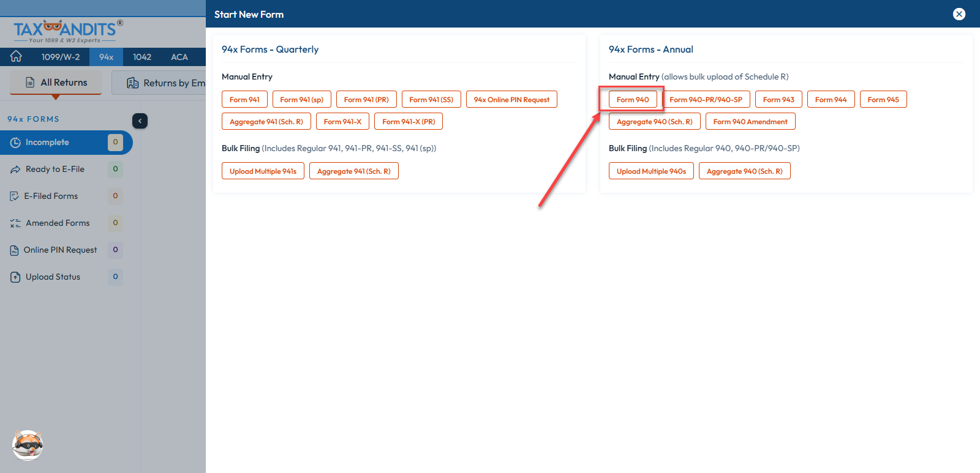View Upload Status page
This screenshot has width=980, height=473.
(53, 277)
